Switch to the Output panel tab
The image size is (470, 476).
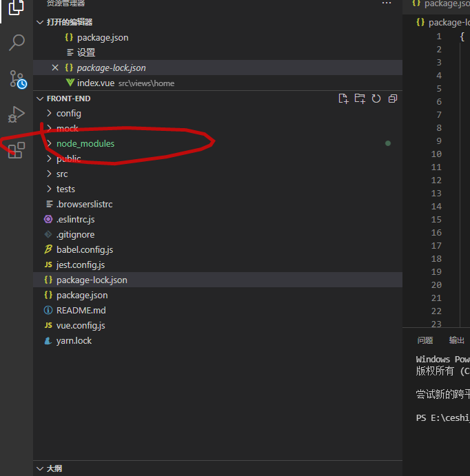click(x=457, y=340)
